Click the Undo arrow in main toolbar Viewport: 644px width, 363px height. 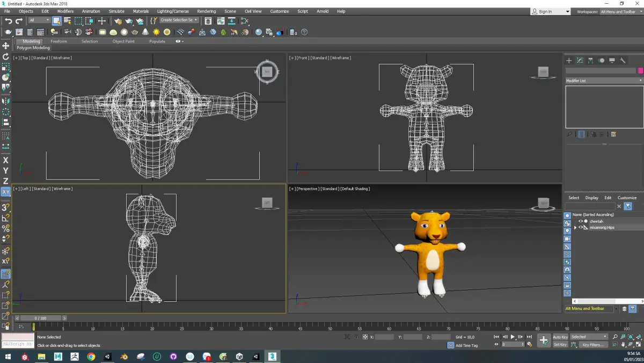[x=9, y=21]
